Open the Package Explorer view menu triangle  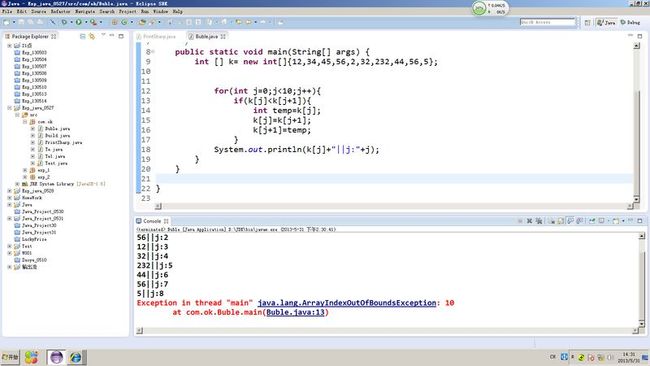pyautogui.click(x=103, y=35)
